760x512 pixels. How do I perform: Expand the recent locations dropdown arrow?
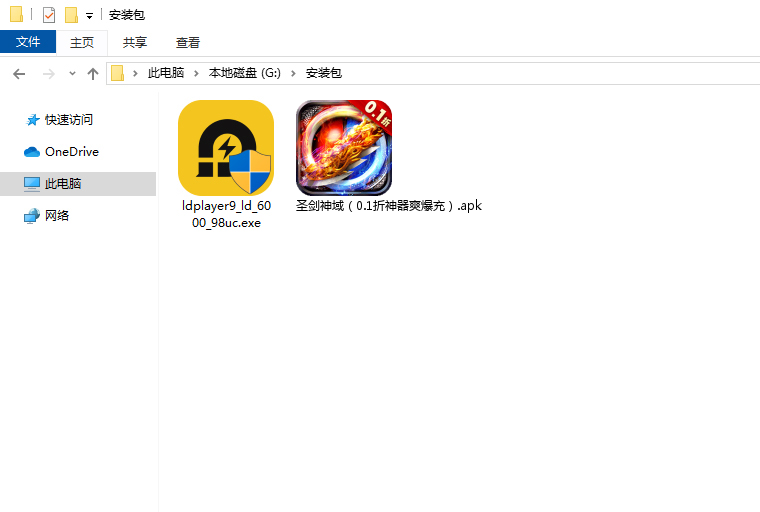pos(72,74)
